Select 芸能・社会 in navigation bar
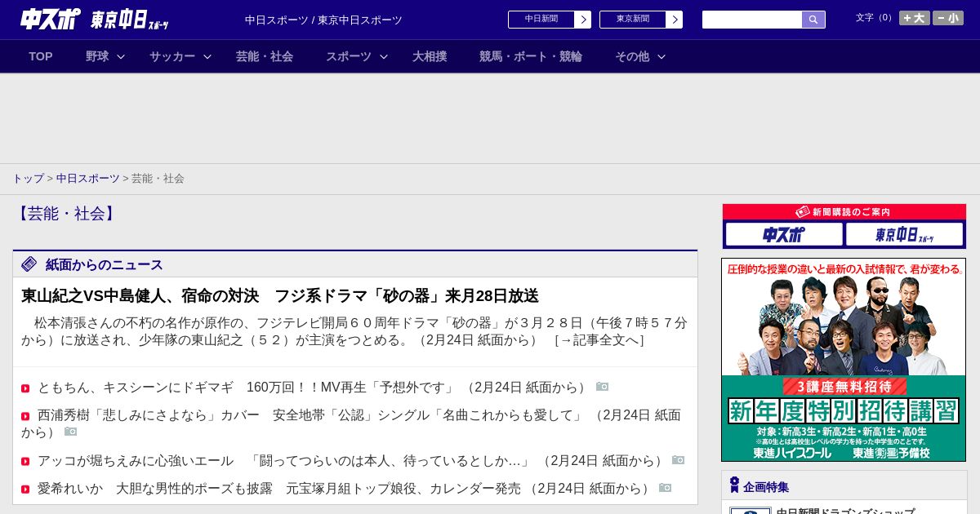The height and width of the screenshot is (514, 980). coord(265,56)
